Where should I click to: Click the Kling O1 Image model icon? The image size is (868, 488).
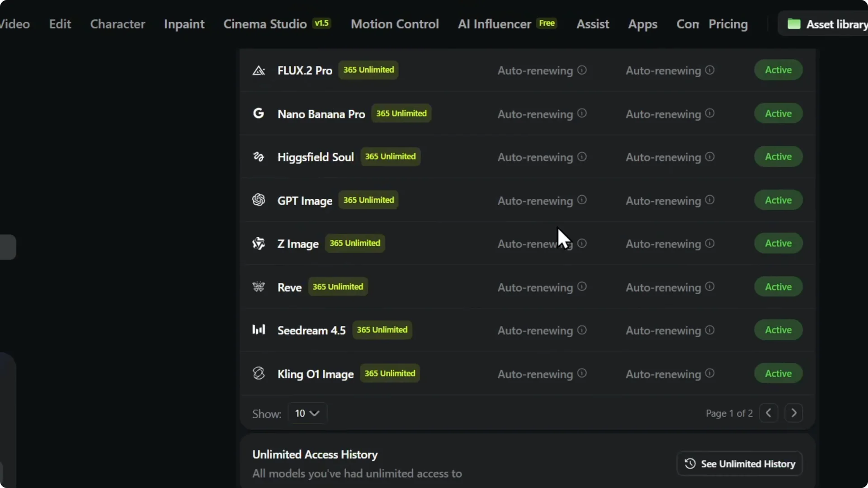(x=259, y=373)
